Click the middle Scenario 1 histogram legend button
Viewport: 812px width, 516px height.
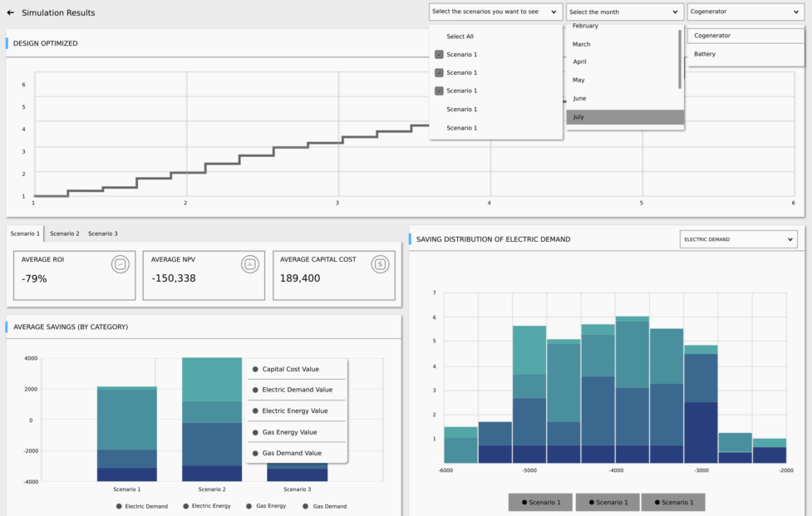pos(608,502)
